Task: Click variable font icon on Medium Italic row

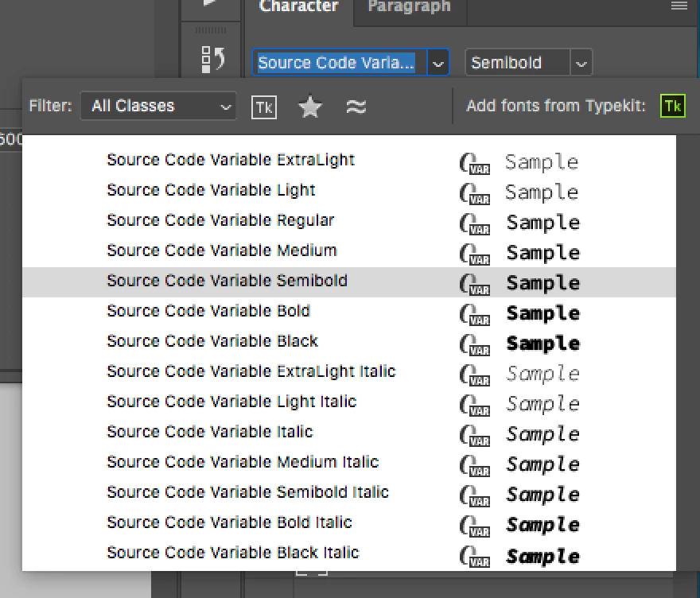Action: (475, 466)
